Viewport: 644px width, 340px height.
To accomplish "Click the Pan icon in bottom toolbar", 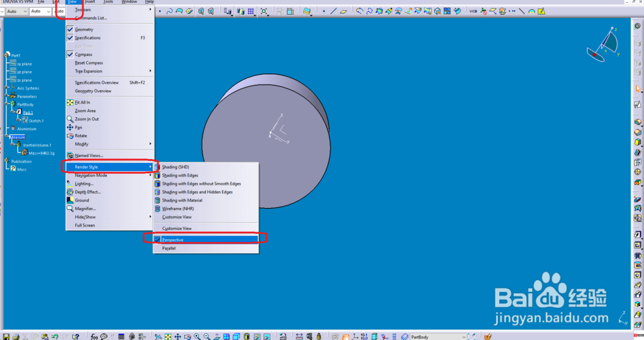I will pyautogui.click(x=178, y=337).
